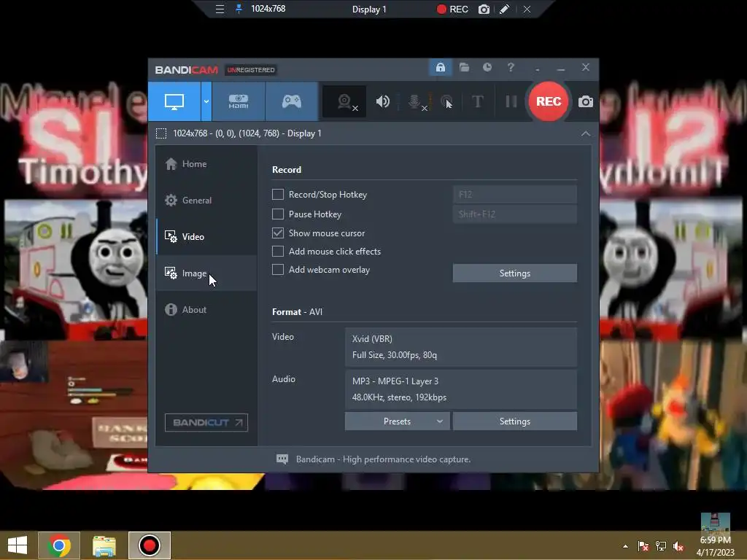
Task: Open the Presets dropdown
Action: [x=397, y=421]
